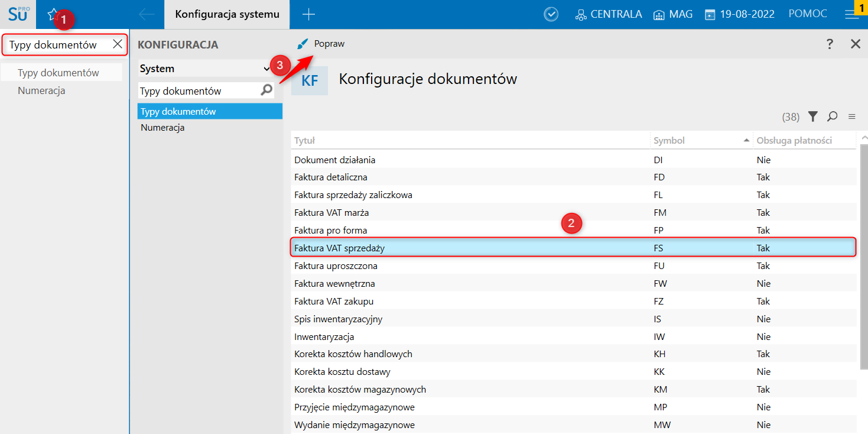
Task: Open the hamburger main menu
Action: click(x=851, y=16)
